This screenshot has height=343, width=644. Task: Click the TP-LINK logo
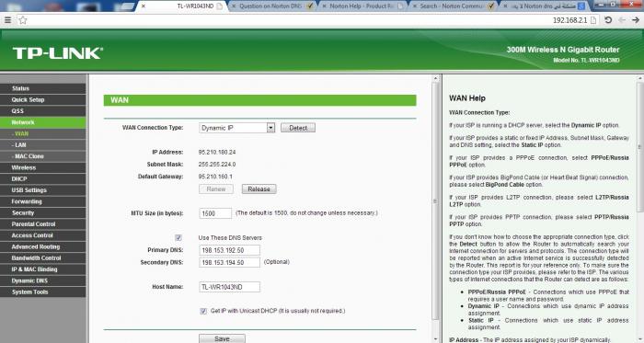57,53
